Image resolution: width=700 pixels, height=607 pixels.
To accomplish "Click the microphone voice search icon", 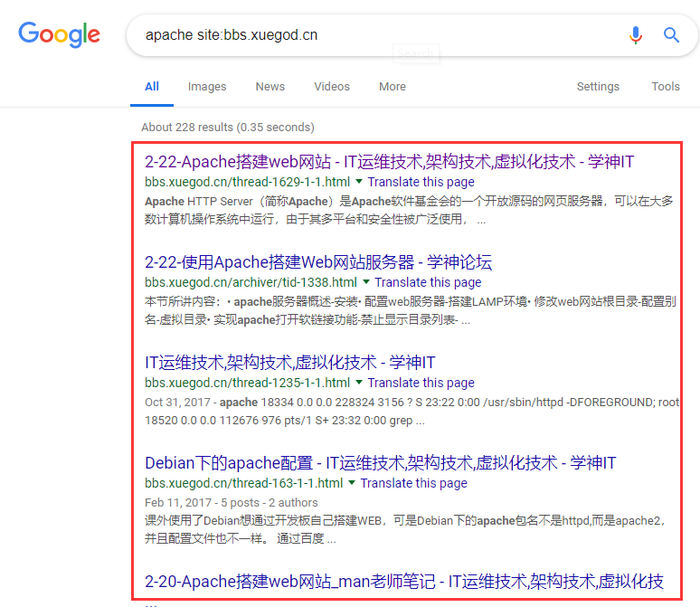I will click(636, 35).
